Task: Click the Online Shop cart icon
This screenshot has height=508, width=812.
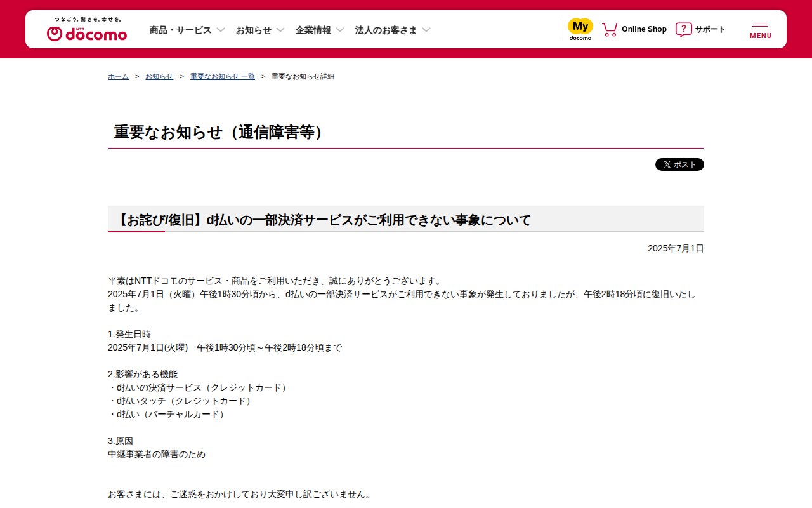Action: point(610,29)
